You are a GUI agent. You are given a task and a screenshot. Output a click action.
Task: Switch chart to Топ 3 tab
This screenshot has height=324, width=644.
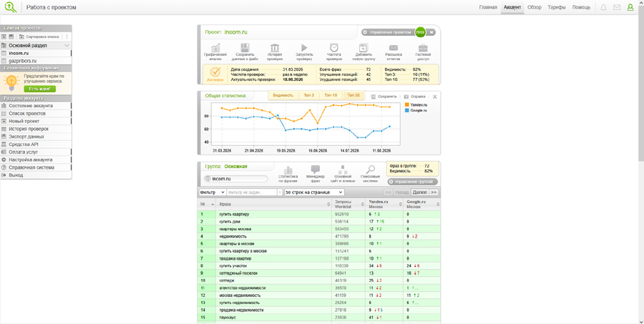pos(309,95)
